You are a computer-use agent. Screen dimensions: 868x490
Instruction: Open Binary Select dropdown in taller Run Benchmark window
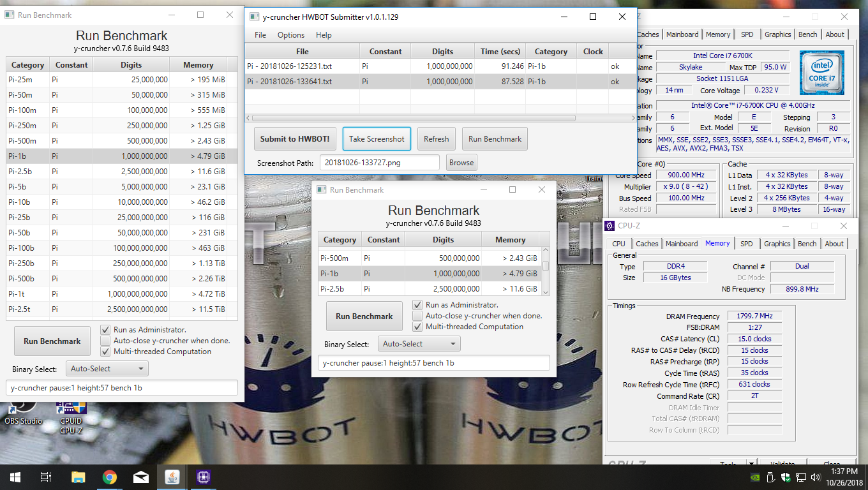tap(107, 369)
